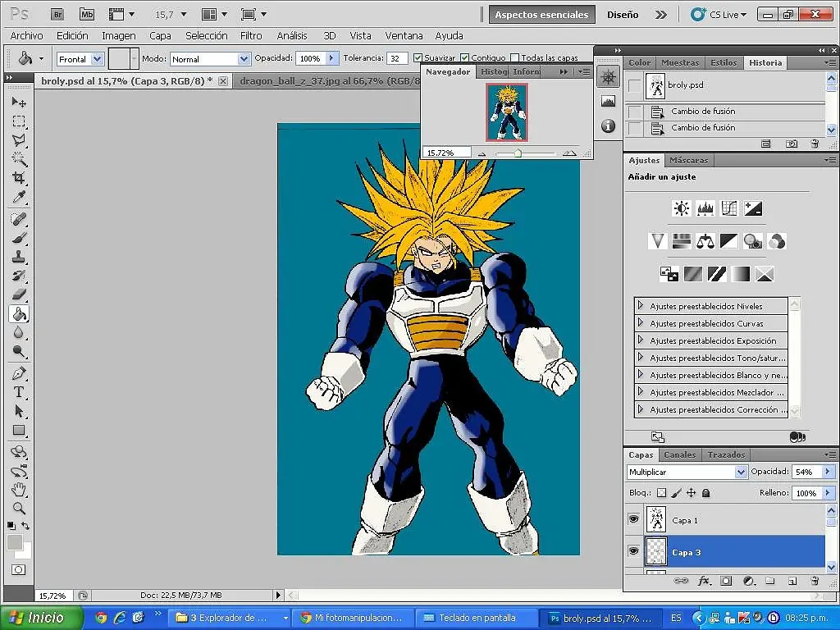Hide the Capa 3 layer
The image size is (840, 630).
(634, 551)
